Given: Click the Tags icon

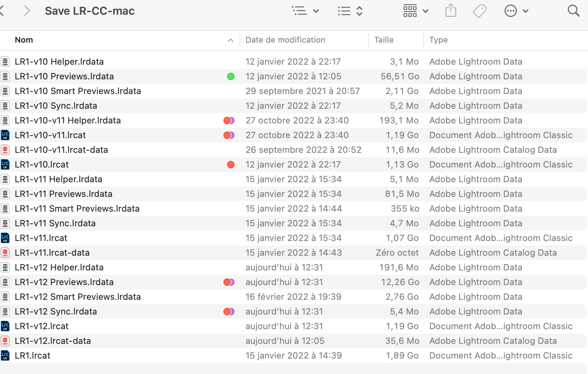Looking at the screenshot, I should (x=480, y=11).
